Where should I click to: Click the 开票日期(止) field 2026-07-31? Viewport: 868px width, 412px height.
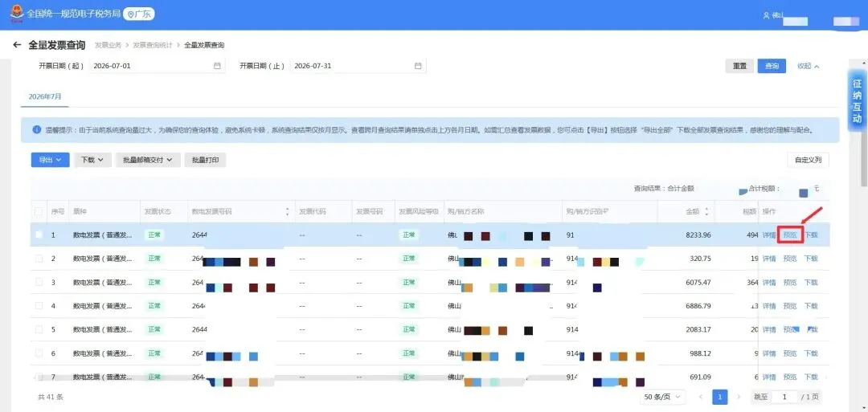[358, 66]
